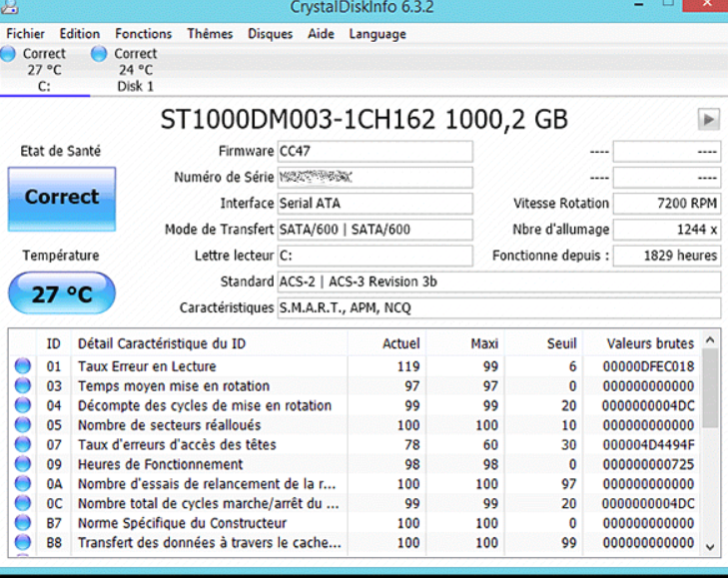The height and width of the screenshot is (578, 728).
Task: Select Norme Spécifique du Constructeur row
Action: (x=355, y=523)
